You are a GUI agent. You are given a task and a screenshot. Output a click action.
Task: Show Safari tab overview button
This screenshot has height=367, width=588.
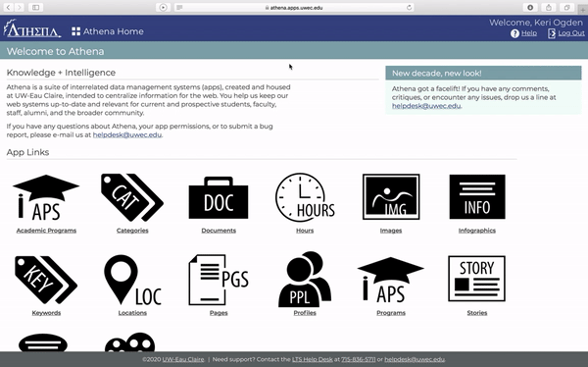pyautogui.click(x=567, y=7)
